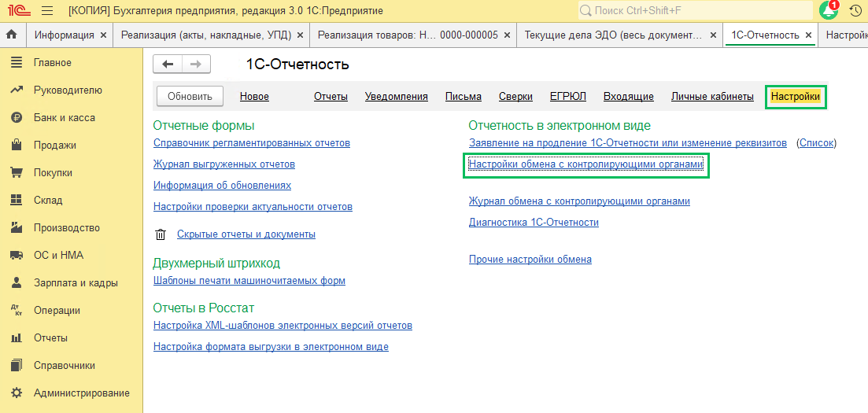Click the Администрирование gear icon
Screen dimensions: 868x413
click(17, 393)
